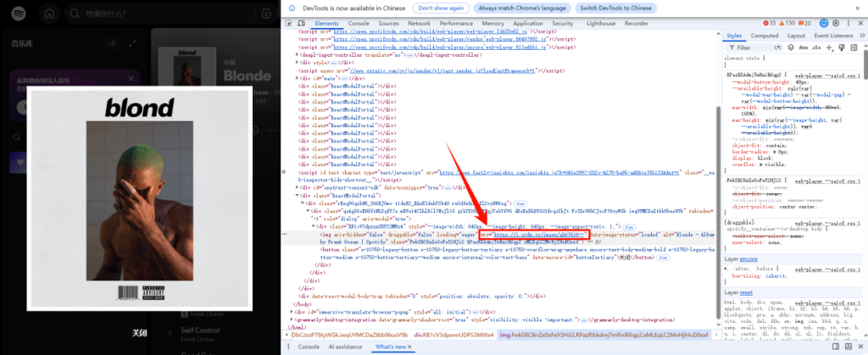This screenshot has width=868, height=355.
Task: Switch to the Console tab
Action: [x=359, y=23]
